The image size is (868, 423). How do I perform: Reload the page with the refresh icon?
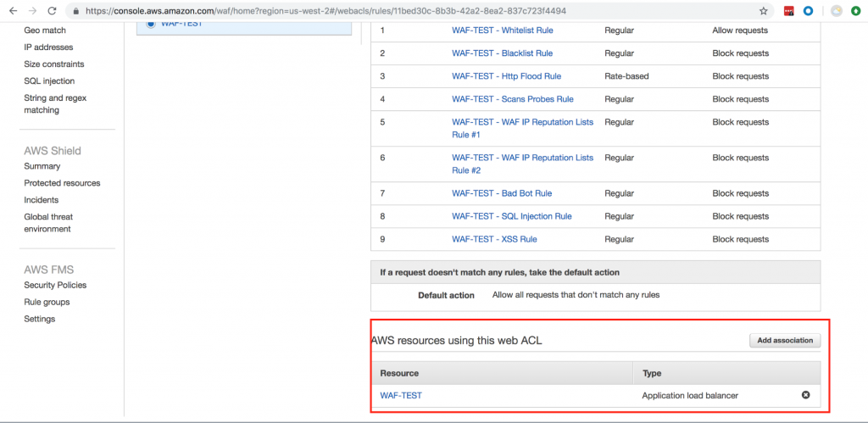pyautogui.click(x=52, y=10)
